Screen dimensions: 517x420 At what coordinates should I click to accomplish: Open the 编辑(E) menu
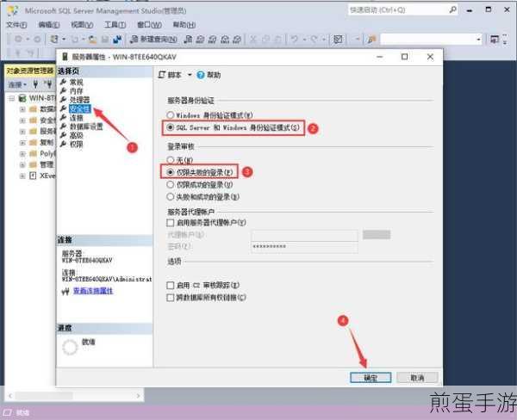tap(49, 25)
